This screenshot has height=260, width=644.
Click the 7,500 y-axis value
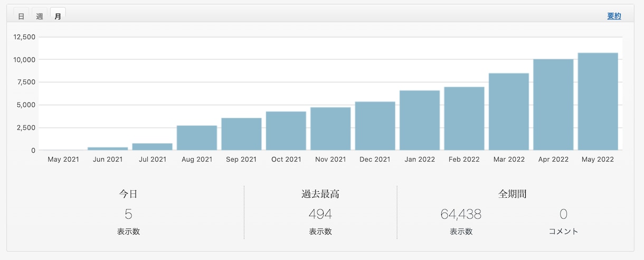(26, 82)
